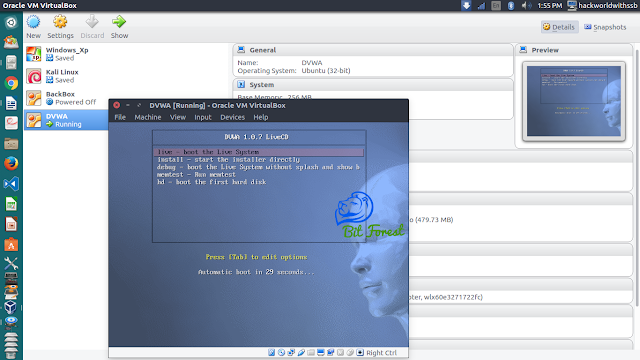This screenshot has height=360, width=640.
Task: Open the En keyboard layout indicator
Action: (496, 5)
